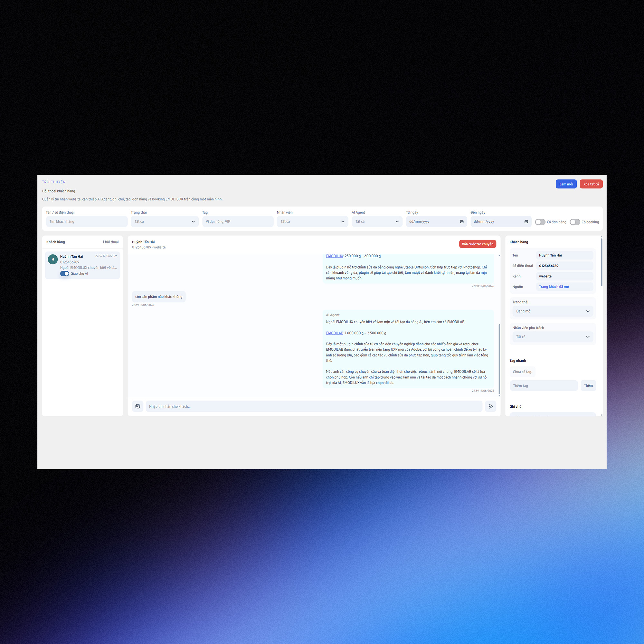Click the timestamp 22:38 12/06/2026
The image size is (644, 644).
[483, 286]
